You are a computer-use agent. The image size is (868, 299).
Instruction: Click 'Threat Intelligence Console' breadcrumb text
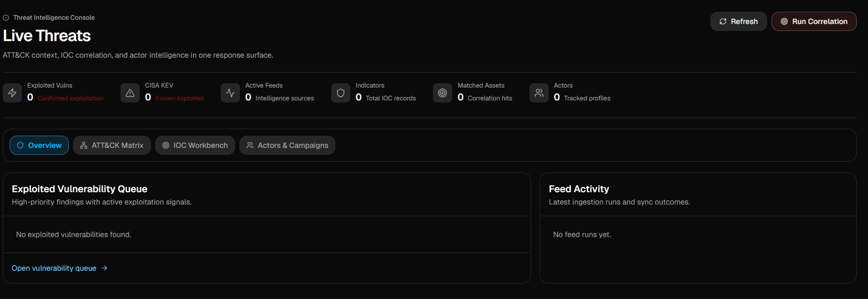[54, 18]
